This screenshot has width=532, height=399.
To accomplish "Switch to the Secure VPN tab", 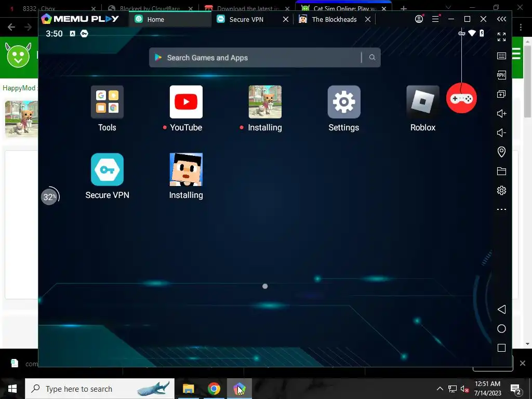I will coord(246,19).
